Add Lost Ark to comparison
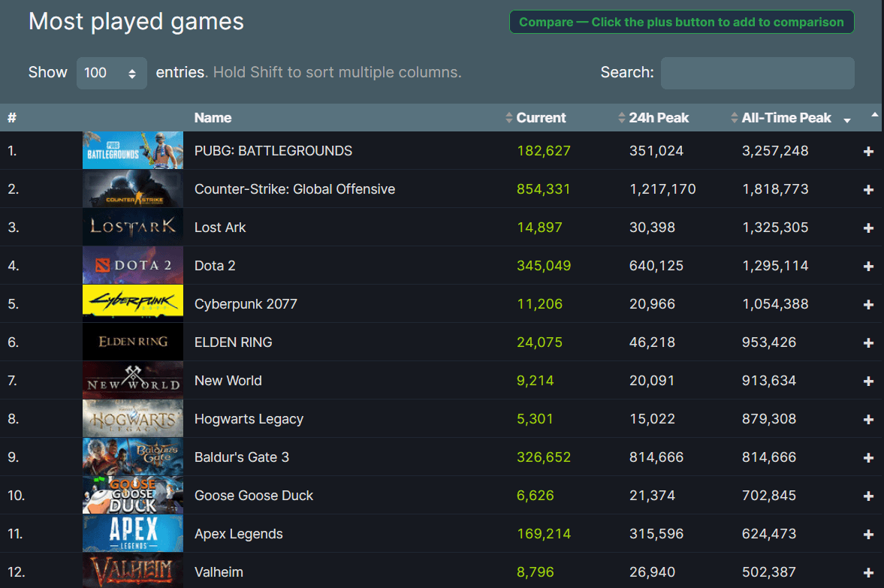Image resolution: width=884 pixels, height=588 pixels. [868, 228]
